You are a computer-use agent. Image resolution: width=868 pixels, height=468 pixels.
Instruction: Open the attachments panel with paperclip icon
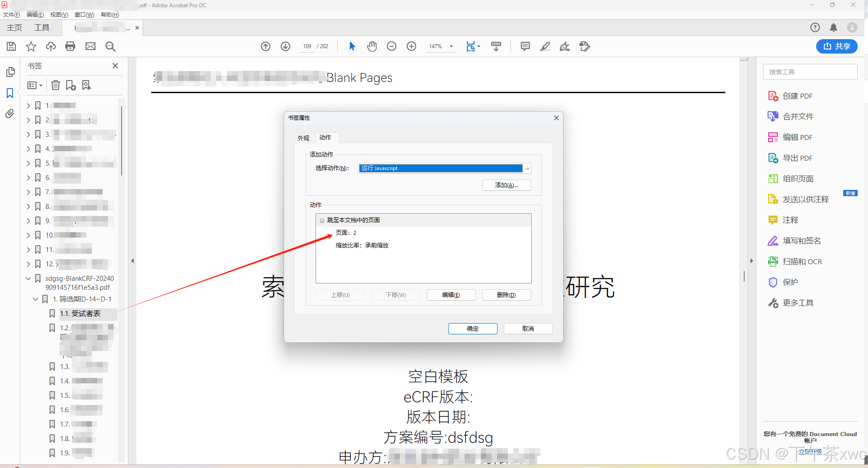click(10, 114)
